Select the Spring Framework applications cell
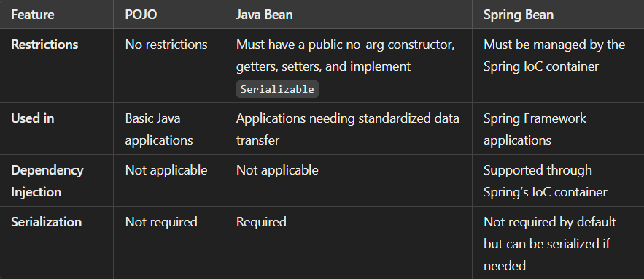 [535, 129]
